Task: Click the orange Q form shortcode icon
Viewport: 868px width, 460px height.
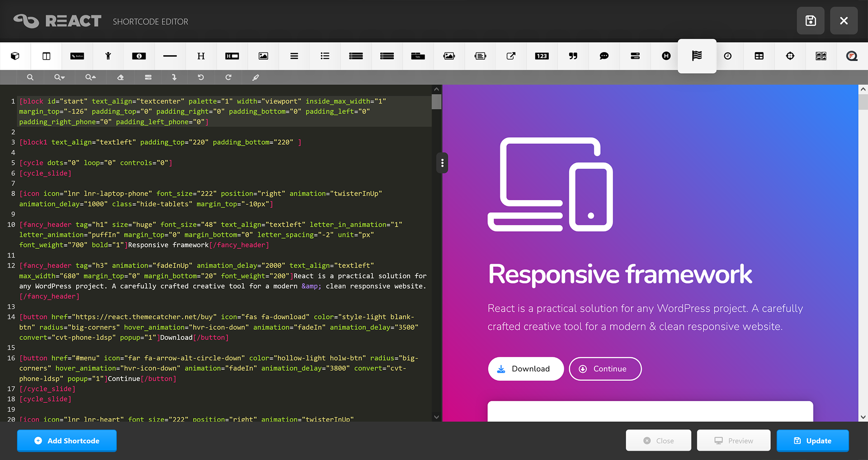Action: pyautogui.click(x=852, y=56)
